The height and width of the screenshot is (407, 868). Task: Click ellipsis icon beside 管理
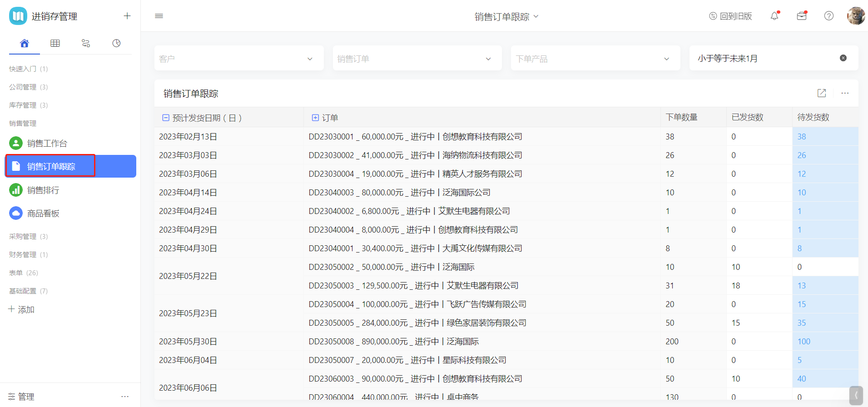click(125, 397)
